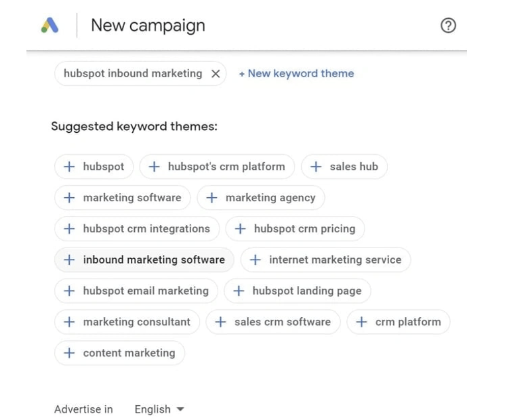Click plus icon for internet marketing service
Screen dimensions: 525x420
click(x=255, y=260)
